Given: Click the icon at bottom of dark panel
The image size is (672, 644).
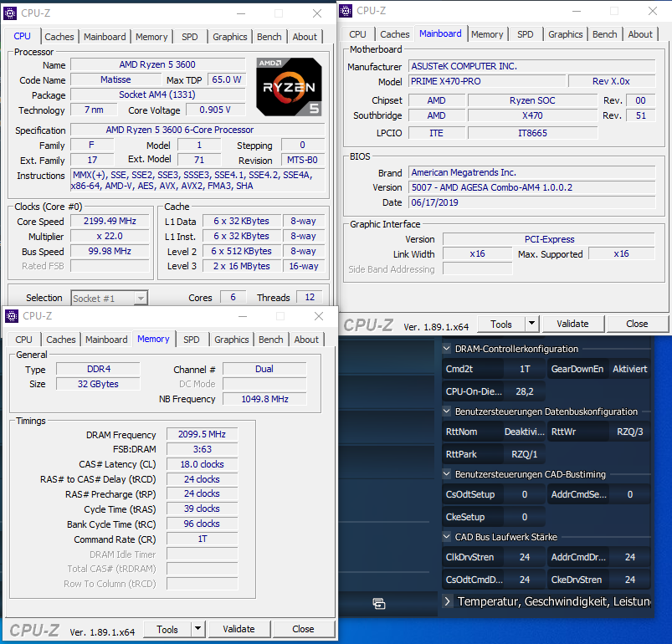Looking at the screenshot, I should (379, 603).
